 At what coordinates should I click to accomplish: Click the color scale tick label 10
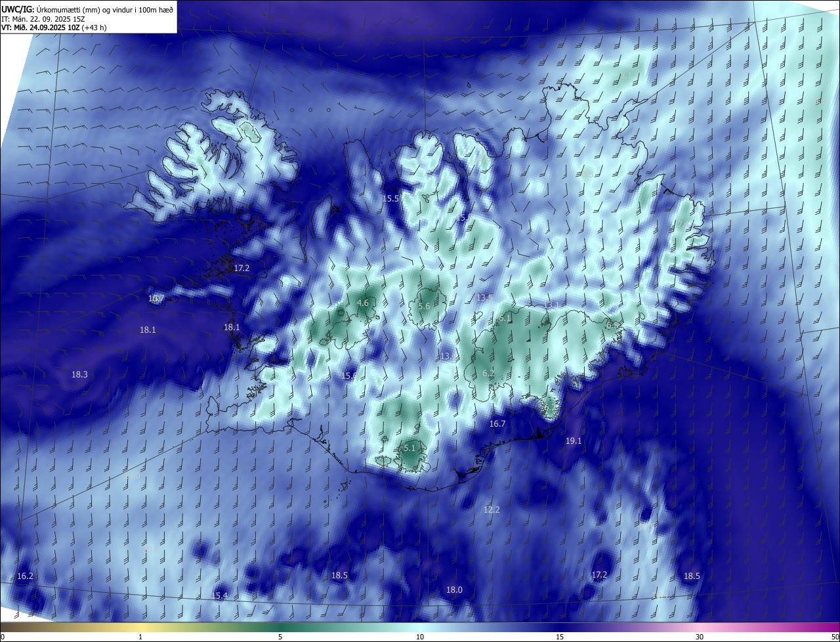tap(420, 637)
